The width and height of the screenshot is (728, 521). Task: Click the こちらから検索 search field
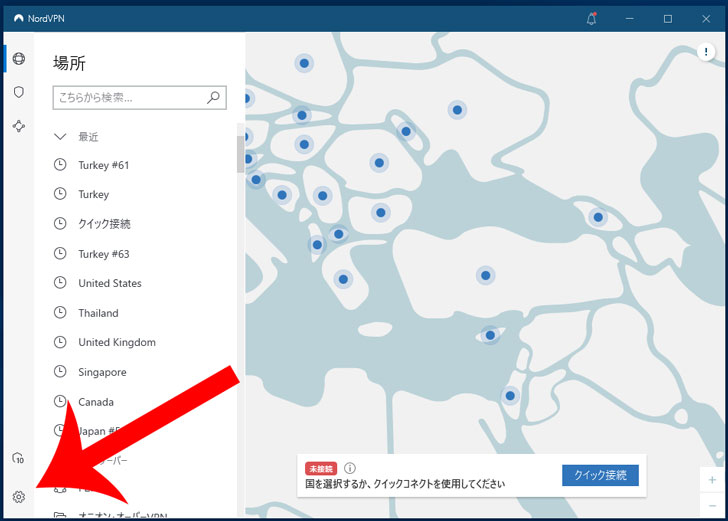pos(128,98)
